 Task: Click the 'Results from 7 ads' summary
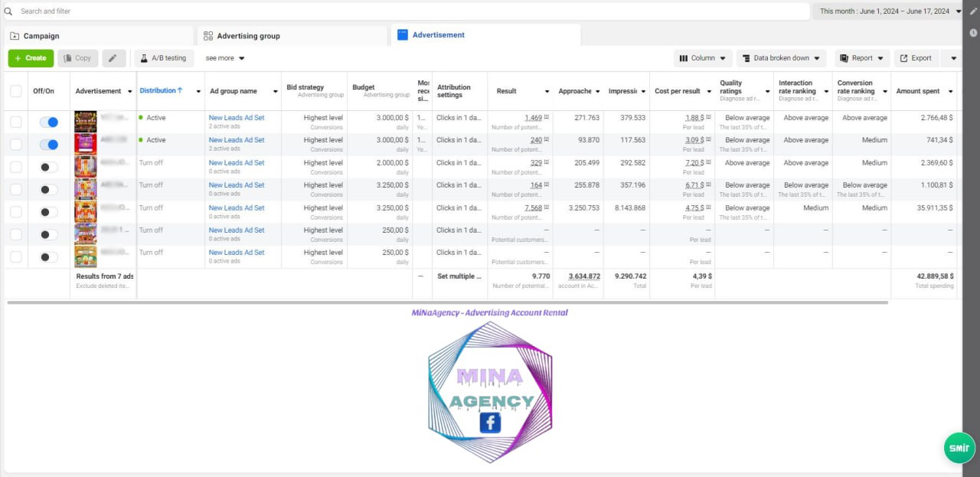tap(104, 280)
